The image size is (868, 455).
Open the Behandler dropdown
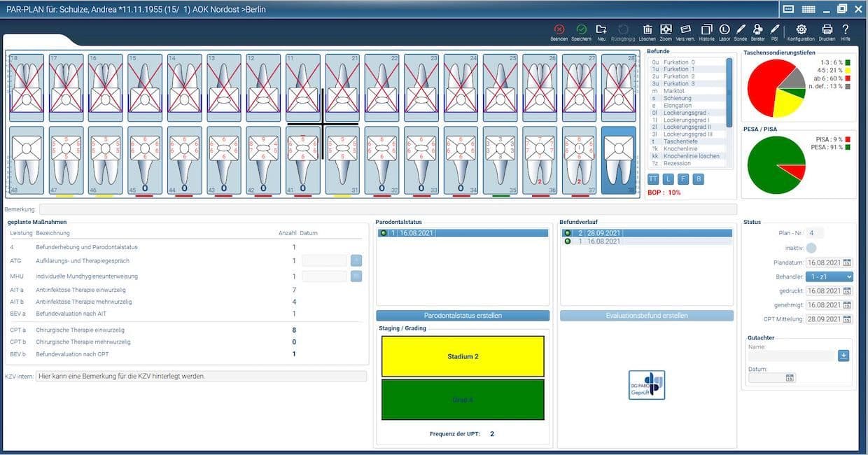(829, 276)
